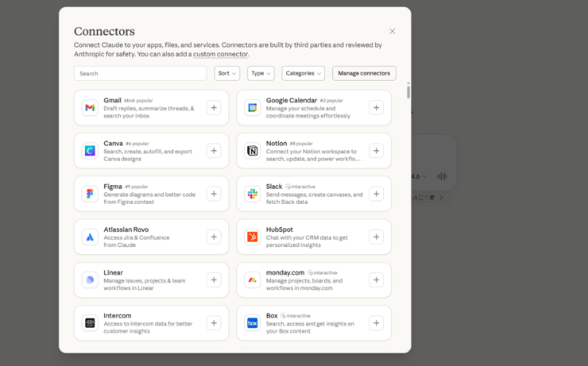The height and width of the screenshot is (366, 588).
Task: Select the Notion logo icon
Action: 252,151
